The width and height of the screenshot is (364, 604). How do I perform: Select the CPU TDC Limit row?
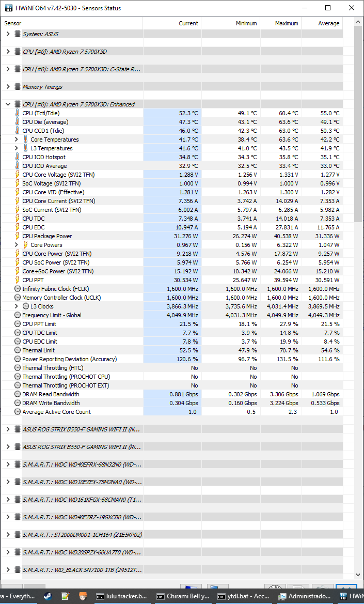click(x=172, y=332)
